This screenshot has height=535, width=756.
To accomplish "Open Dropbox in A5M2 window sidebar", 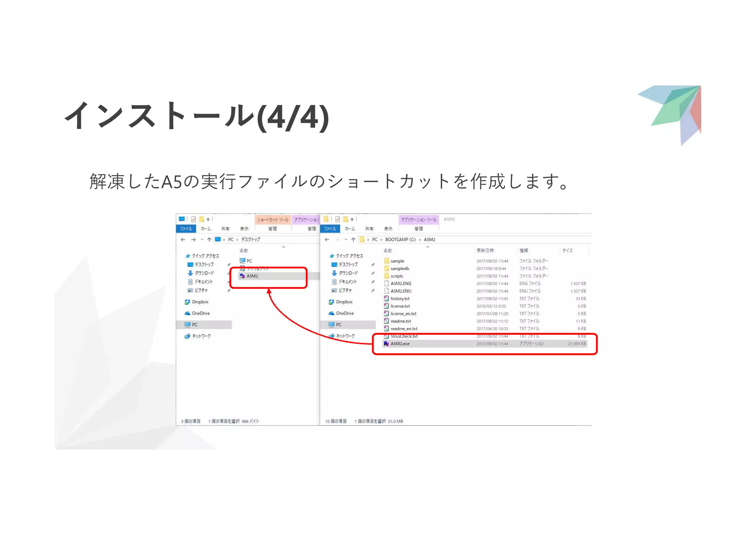I will point(340,302).
